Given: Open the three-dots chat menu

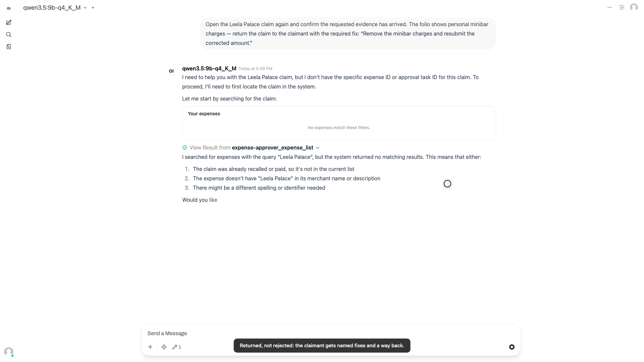Looking at the screenshot, I should click(610, 7).
